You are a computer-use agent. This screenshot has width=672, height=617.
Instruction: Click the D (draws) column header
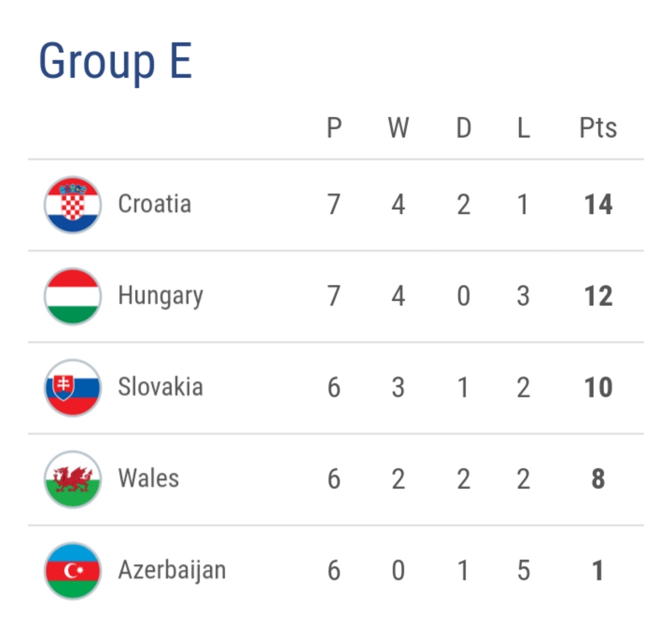coord(464,128)
